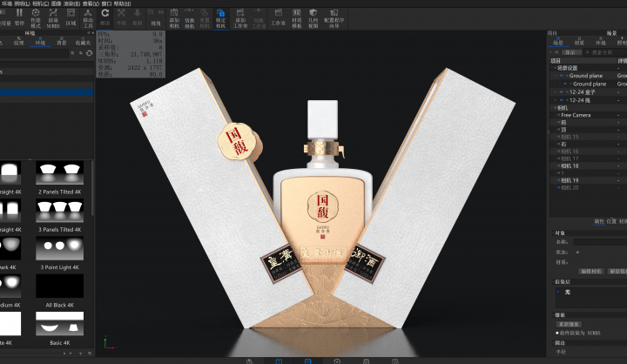
Task: Select the All Black 4K environment thumbnail
Action: point(60,286)
